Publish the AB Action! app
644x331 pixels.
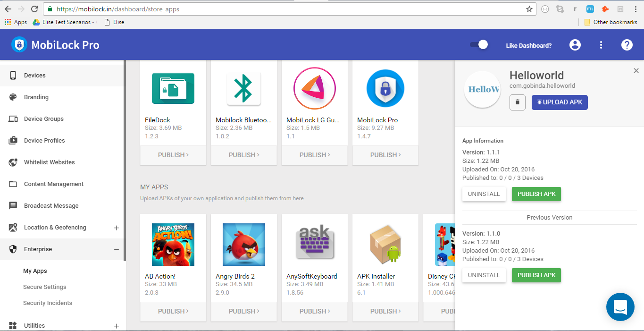click(x=173, y=311)
